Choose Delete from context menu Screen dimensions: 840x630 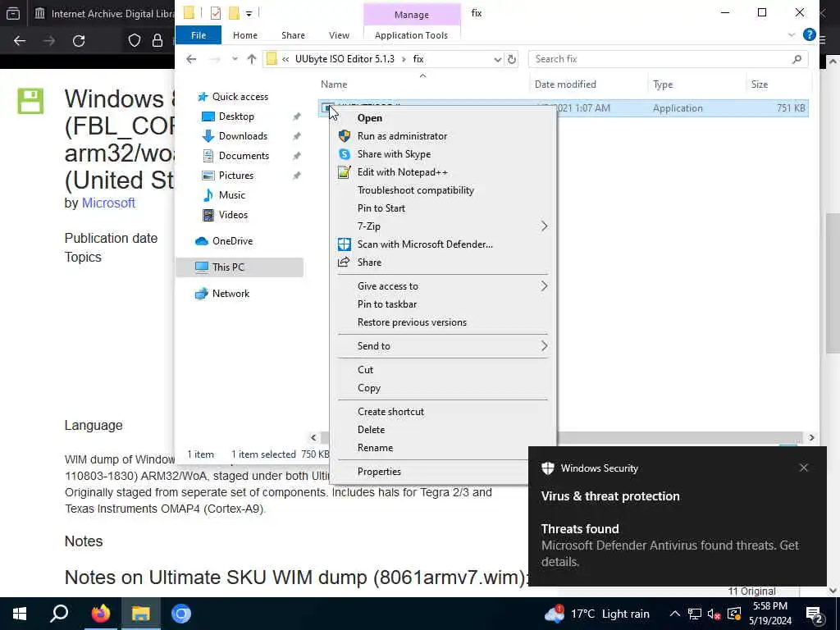click(371, 430)
